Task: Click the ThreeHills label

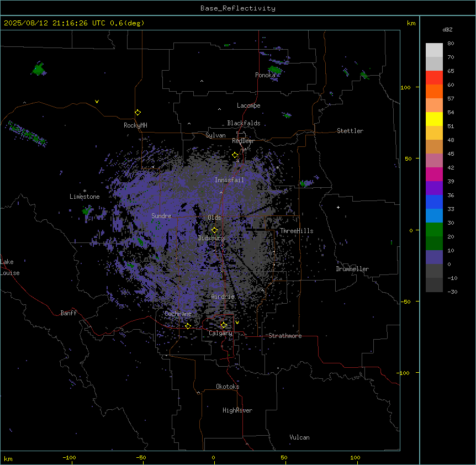Action: (x=297, y=231)
